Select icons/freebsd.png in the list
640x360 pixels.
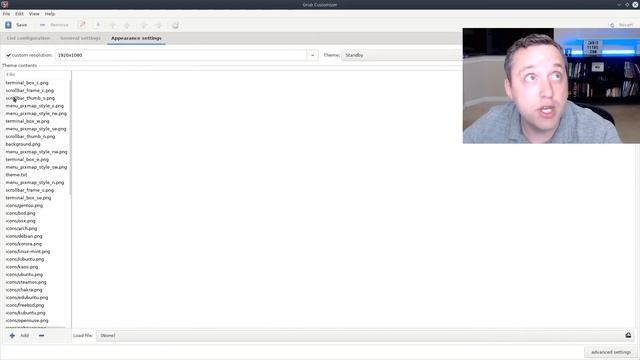[25, 305]
